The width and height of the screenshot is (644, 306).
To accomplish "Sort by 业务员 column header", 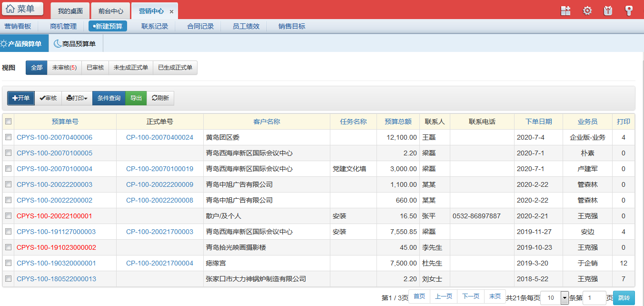I will (587, 122).
